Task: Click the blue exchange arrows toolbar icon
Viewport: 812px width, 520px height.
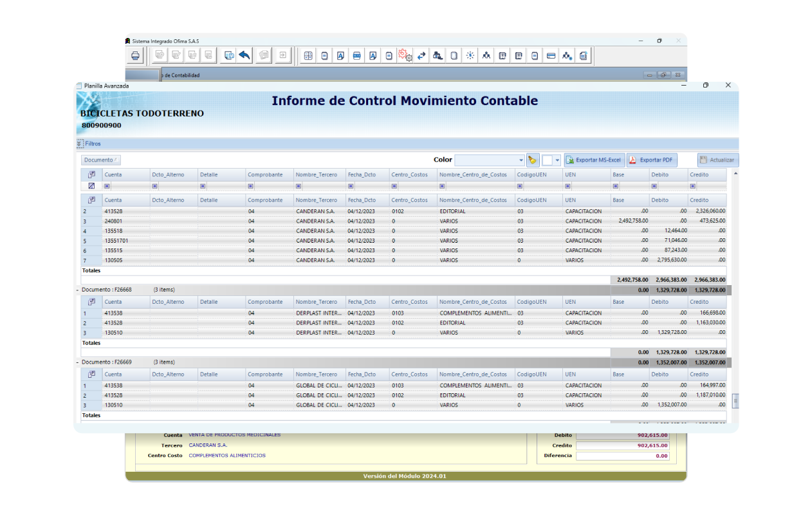Action: [421, 56]
